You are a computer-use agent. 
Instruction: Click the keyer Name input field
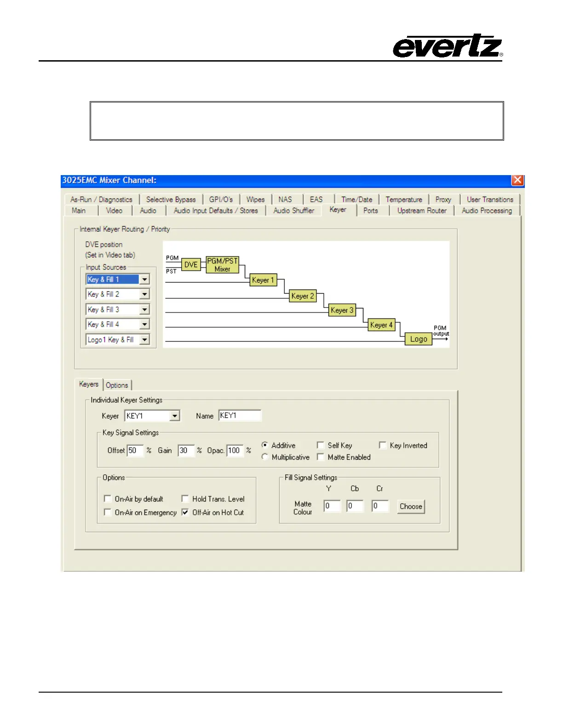click(x=240, y=415)
